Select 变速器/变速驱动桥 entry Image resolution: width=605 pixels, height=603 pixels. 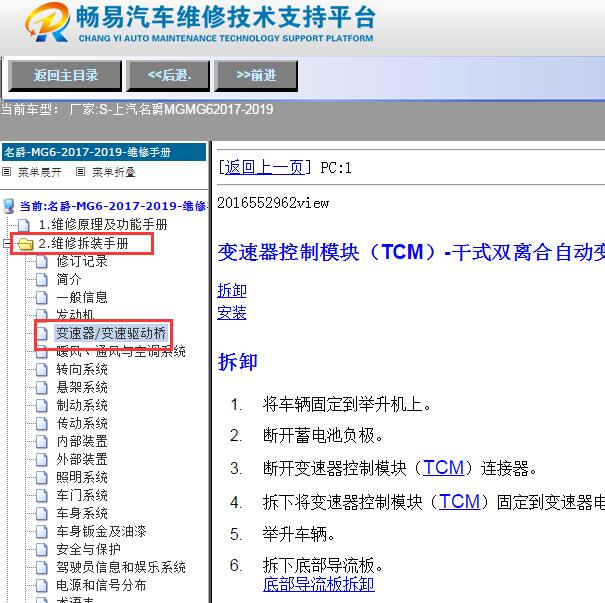tap(111, 333)
